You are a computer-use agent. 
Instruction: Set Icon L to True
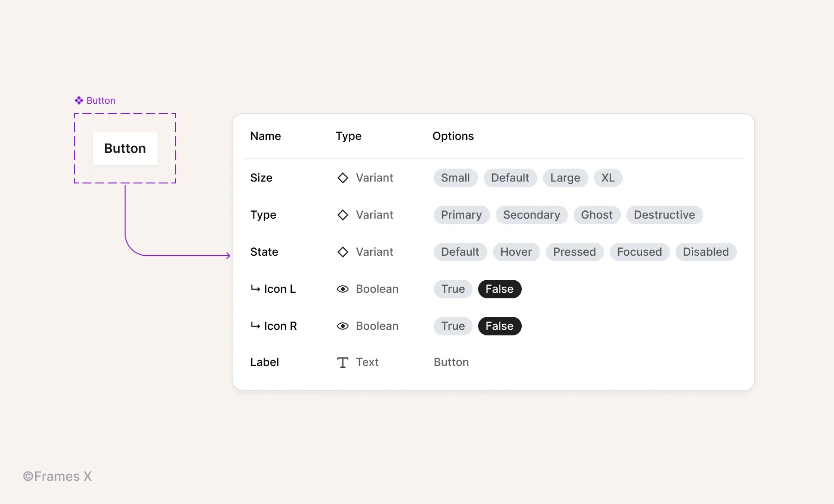point(453,289)
